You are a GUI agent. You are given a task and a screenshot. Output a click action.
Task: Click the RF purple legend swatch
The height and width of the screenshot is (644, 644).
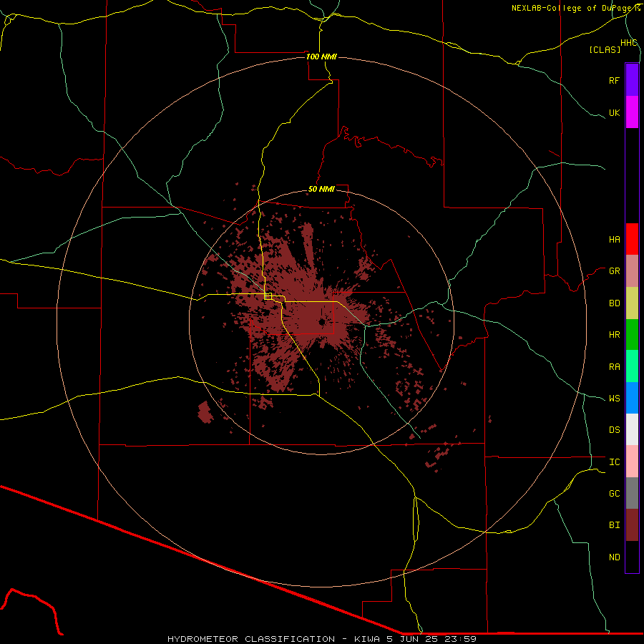[632, 80]
